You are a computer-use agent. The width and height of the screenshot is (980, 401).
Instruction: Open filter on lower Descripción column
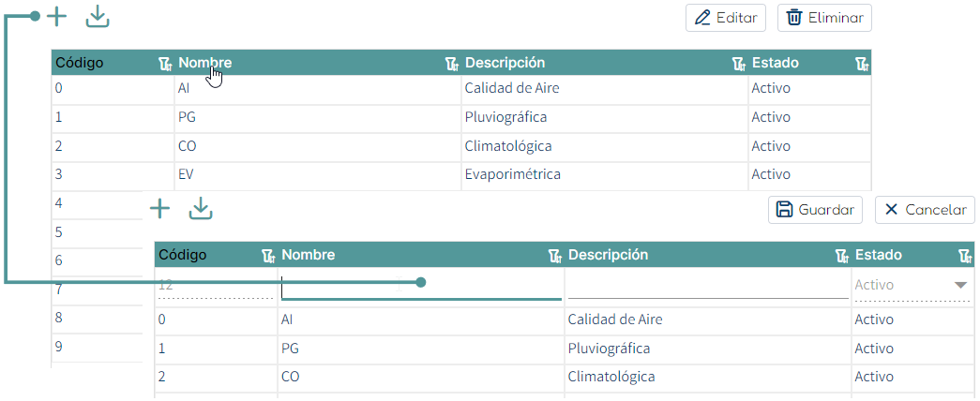pos(841,255)
